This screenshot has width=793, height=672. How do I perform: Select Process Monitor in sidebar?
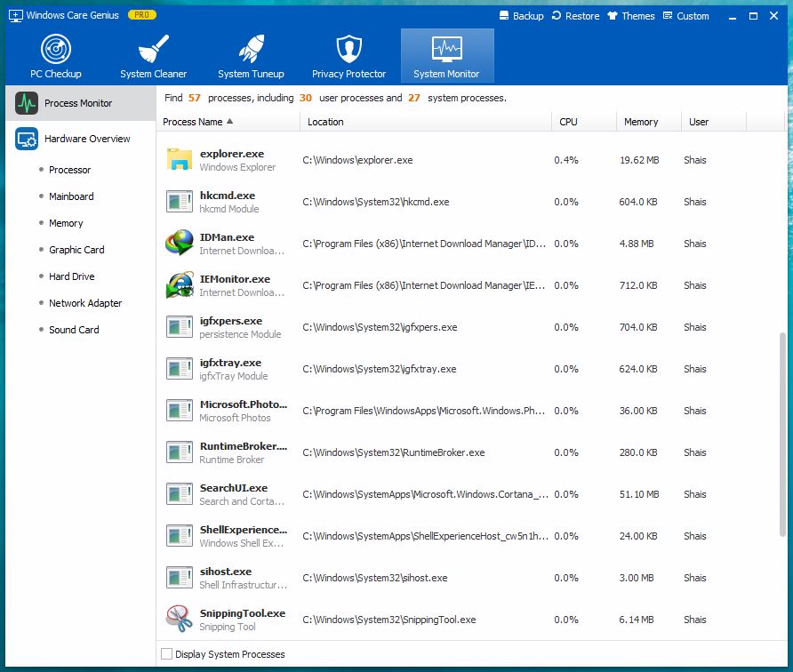81,103
